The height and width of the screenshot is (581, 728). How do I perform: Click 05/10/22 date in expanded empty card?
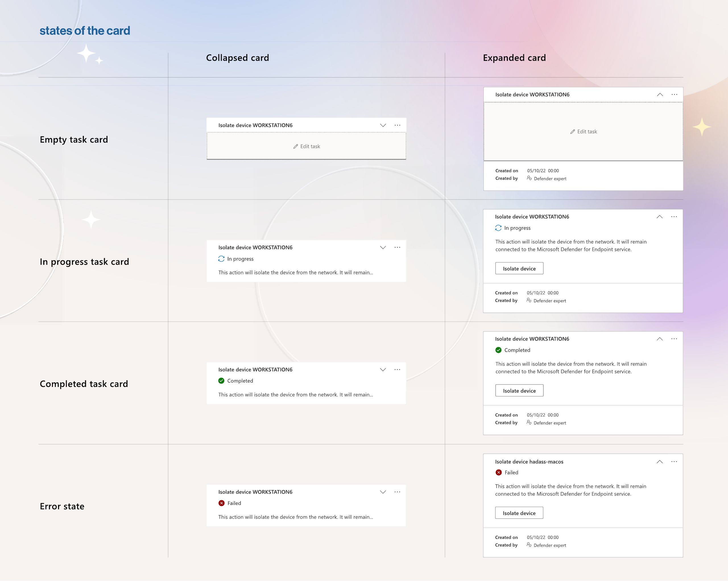536,171
